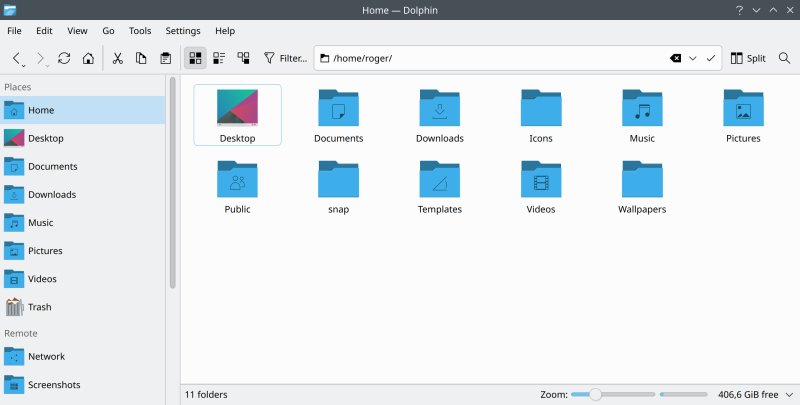Open the Back button history dropdown arrow

(24, 66)
